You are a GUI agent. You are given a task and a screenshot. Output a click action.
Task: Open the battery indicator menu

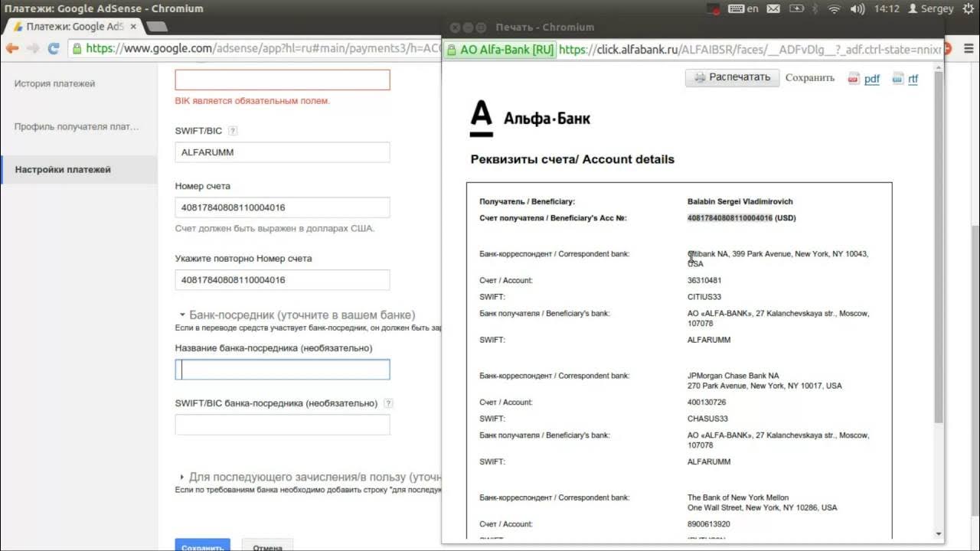[796, 9]
